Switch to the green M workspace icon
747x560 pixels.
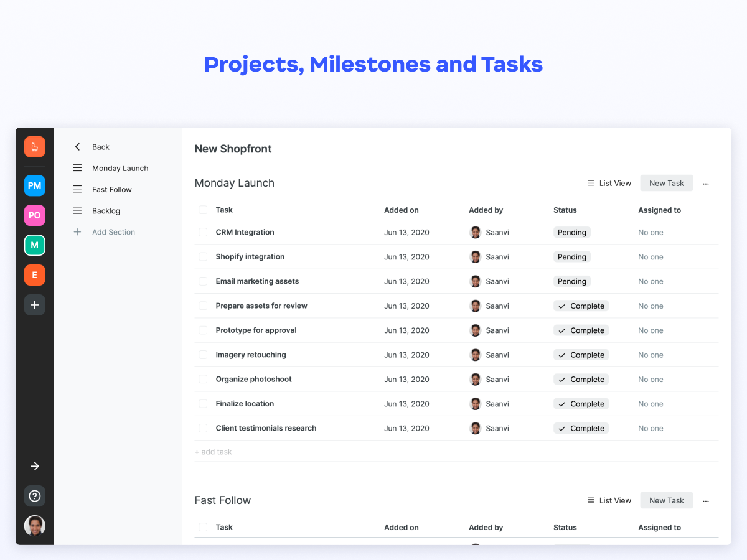click(x=35, y=245)
